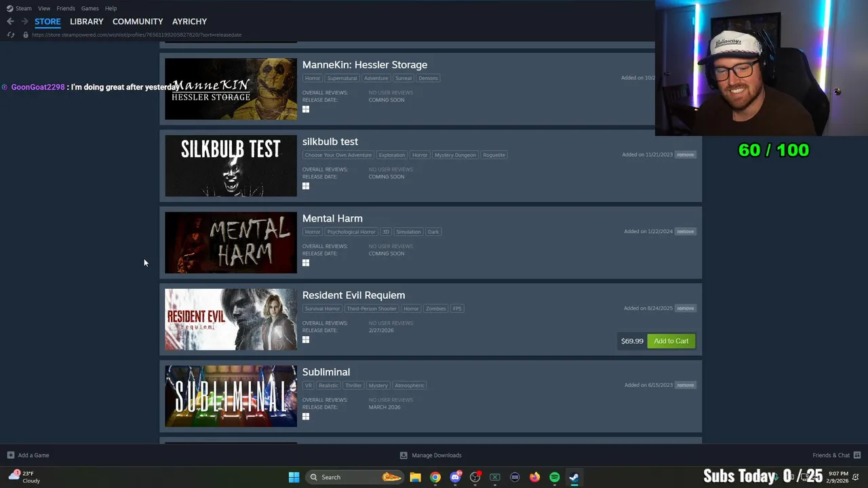Click the forward navigation arrow

coord(24,22)
